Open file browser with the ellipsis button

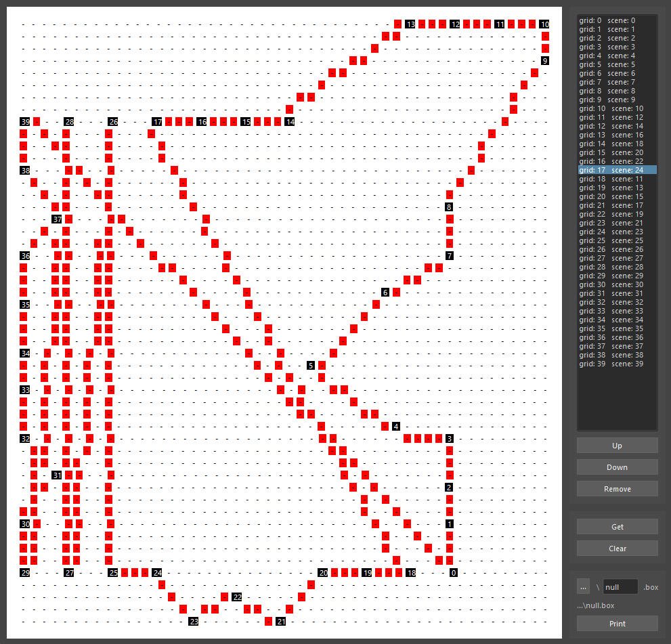pyautogui.click(x=584, y=587)
